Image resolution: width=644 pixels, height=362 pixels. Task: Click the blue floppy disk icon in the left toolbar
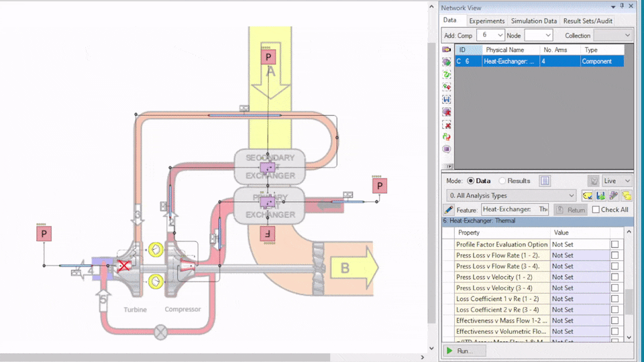447,99
